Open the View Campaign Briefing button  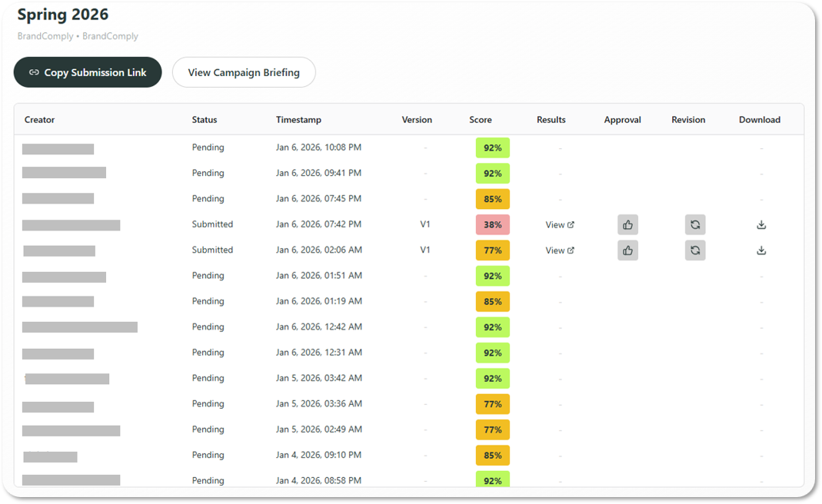coord(244,72)
